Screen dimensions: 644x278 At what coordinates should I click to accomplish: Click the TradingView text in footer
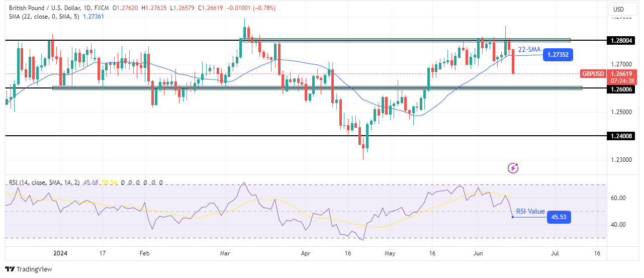(34, 269)
